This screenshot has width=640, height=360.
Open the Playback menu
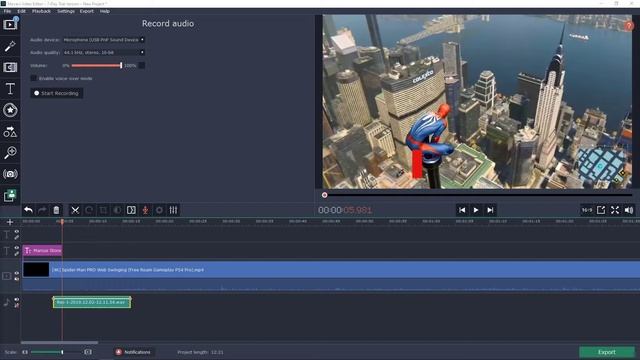click(41, 11)
